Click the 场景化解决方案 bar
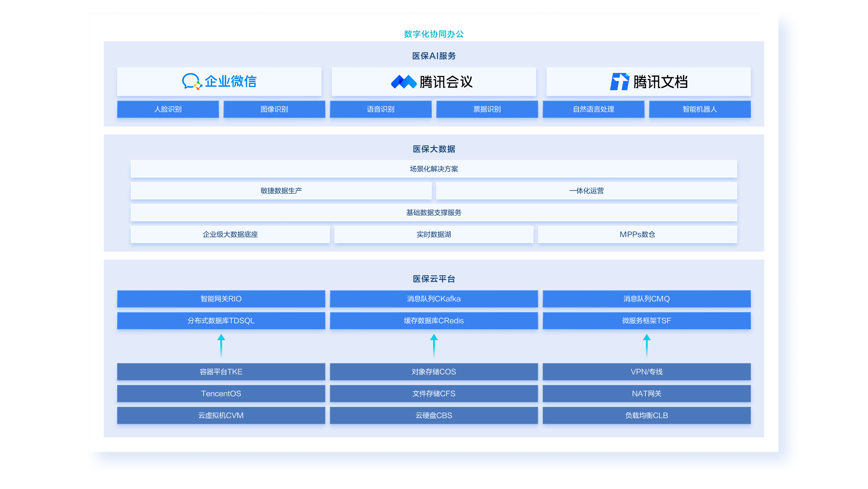 point(434,169)
